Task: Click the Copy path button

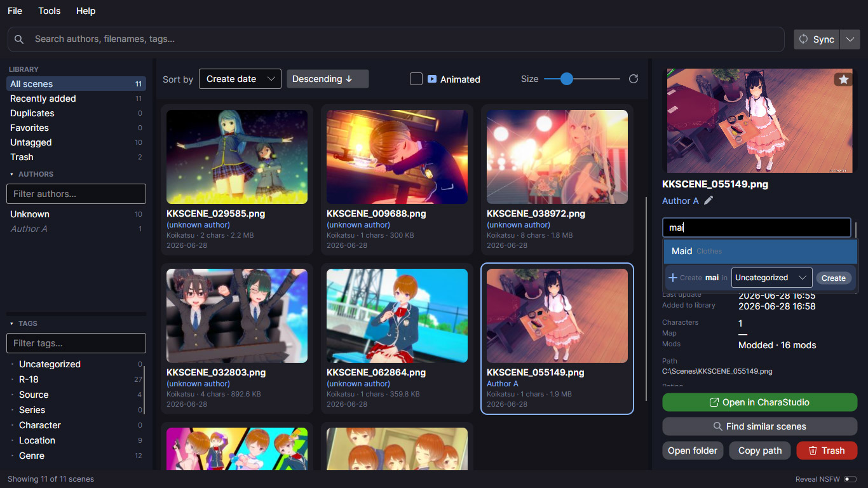Action: click(760, 451)
